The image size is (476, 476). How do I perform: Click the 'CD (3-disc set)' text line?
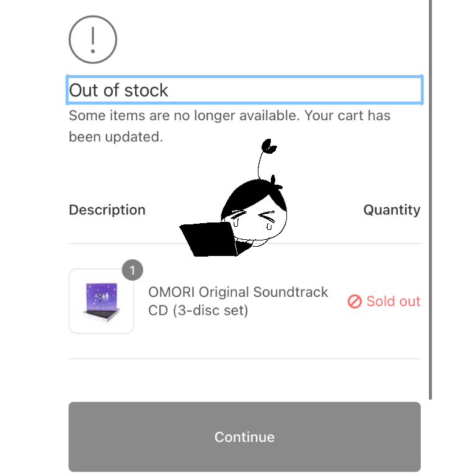[x=198, y=311]
